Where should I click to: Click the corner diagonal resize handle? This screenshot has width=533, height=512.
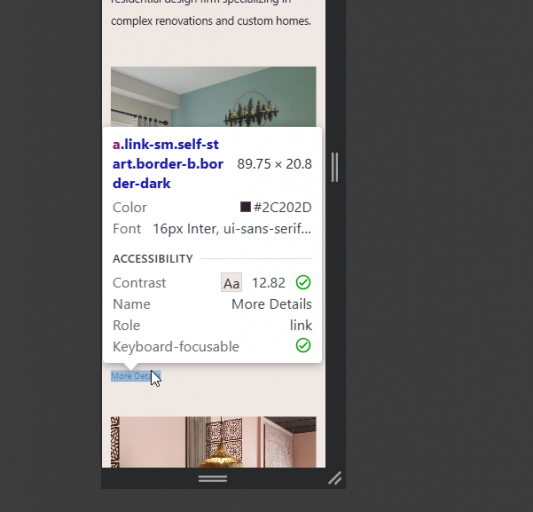point(335,478)
